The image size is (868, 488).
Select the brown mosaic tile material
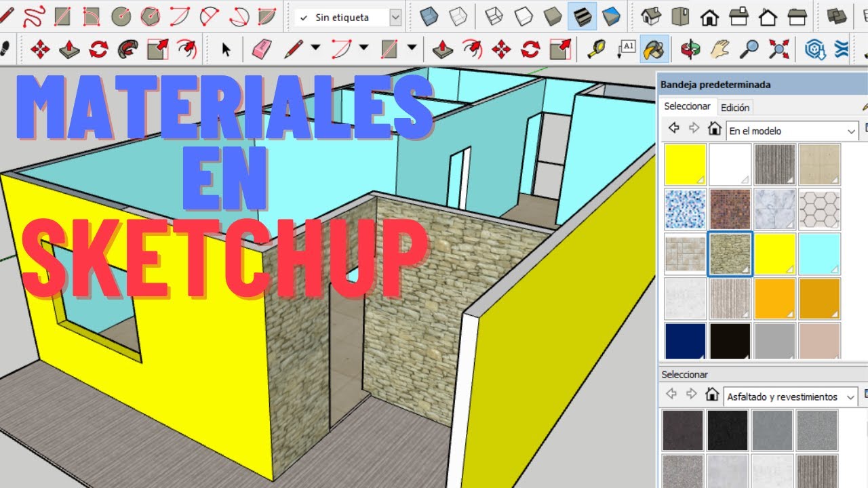click(730, 209)
